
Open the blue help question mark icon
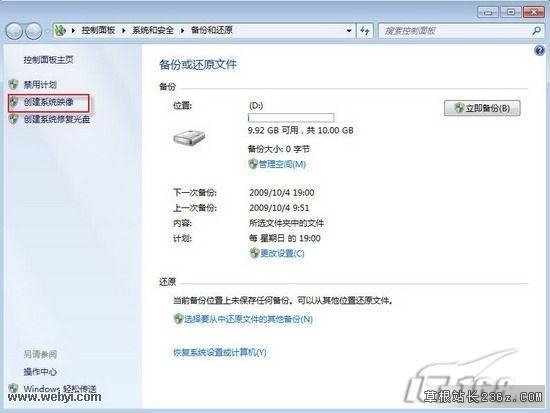[x=539, y=51]
